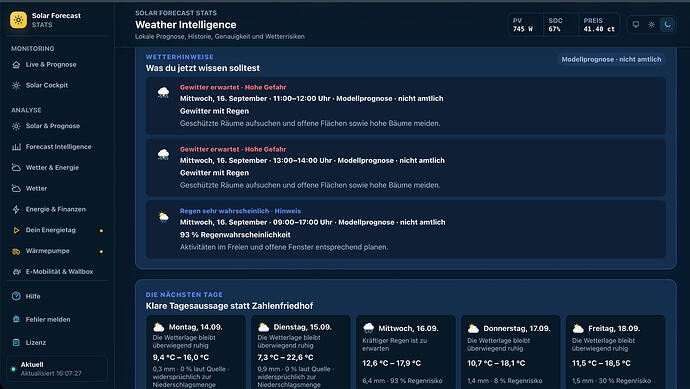Open the house icon for Live & Prognose
The image size is (690, 389).
coord(16,65)
